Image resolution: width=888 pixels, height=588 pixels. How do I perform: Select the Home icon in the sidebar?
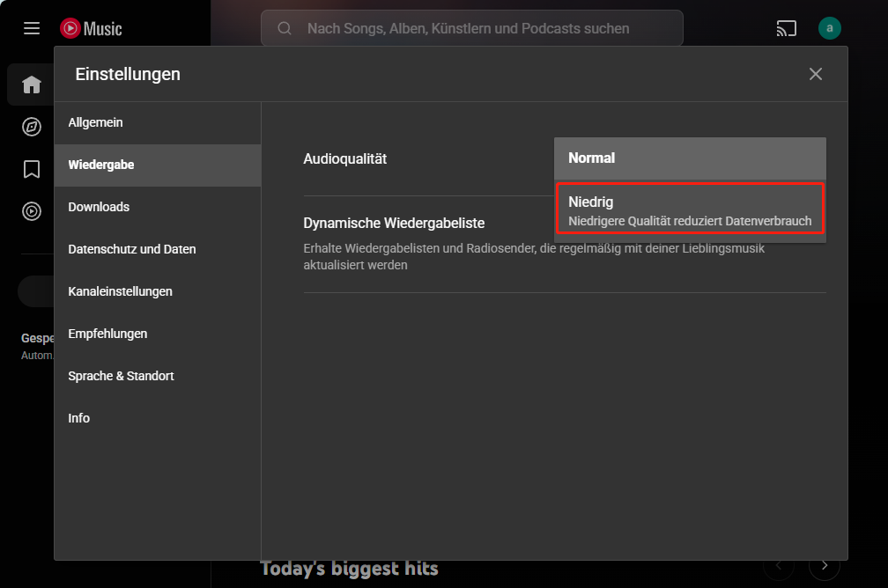click(x=32, y=85)
